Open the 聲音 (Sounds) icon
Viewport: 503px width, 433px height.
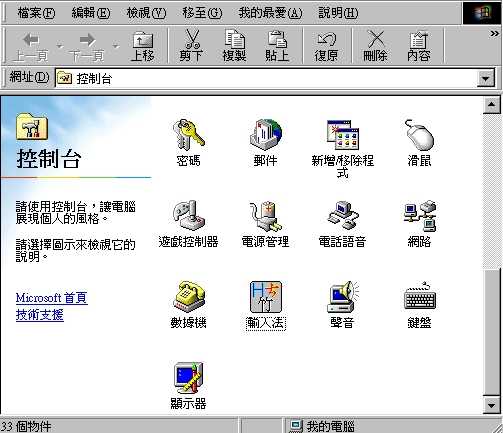pos(342,305)
